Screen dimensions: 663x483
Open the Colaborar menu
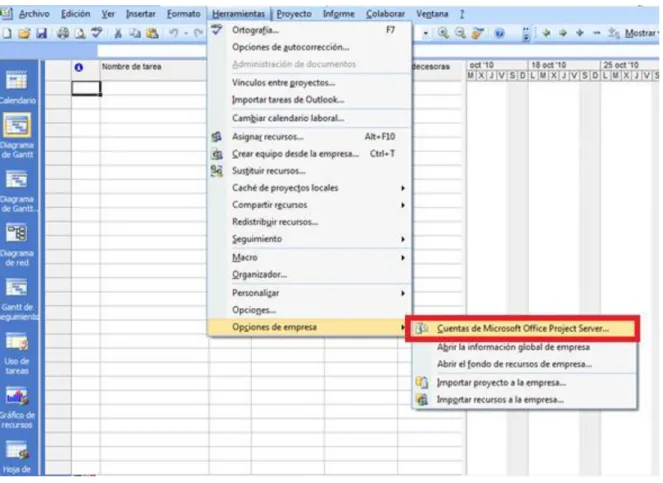coord(385,14)
